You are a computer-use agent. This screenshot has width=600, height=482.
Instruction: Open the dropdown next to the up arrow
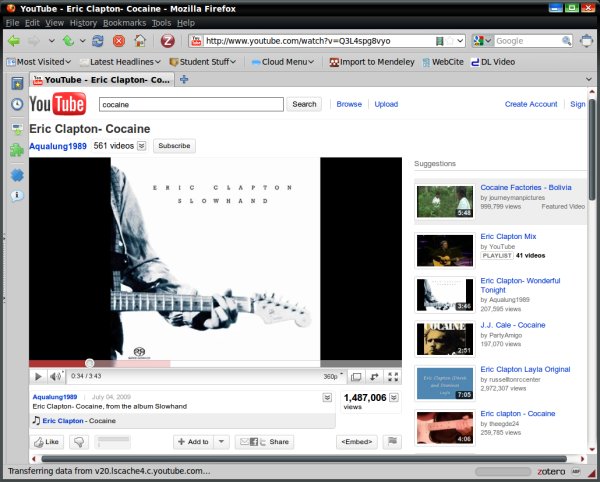click(x=83, y=41)
